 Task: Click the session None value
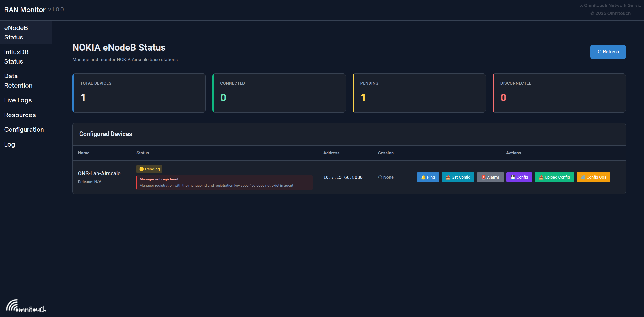[386, 177]
